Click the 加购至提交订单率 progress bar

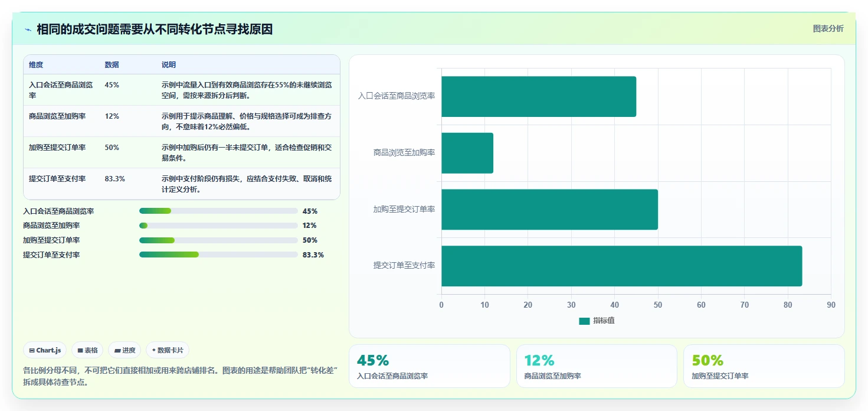(x=218, y=240)
